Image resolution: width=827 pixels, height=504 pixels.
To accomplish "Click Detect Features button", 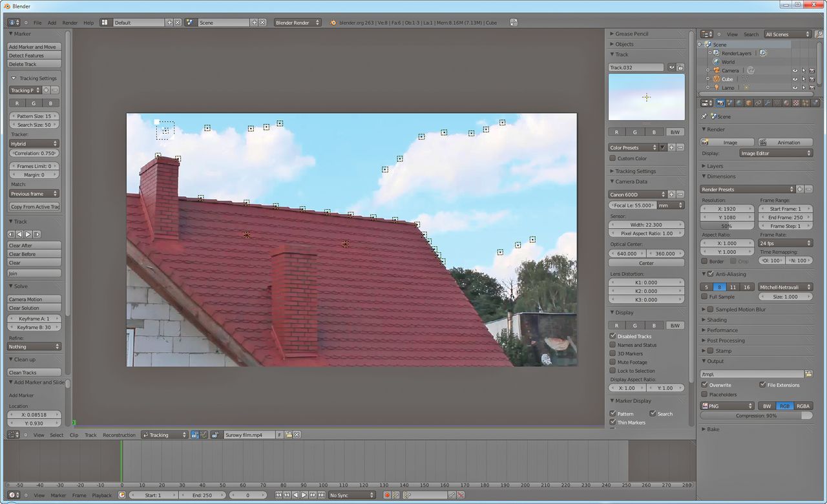I will click(34, 56).
